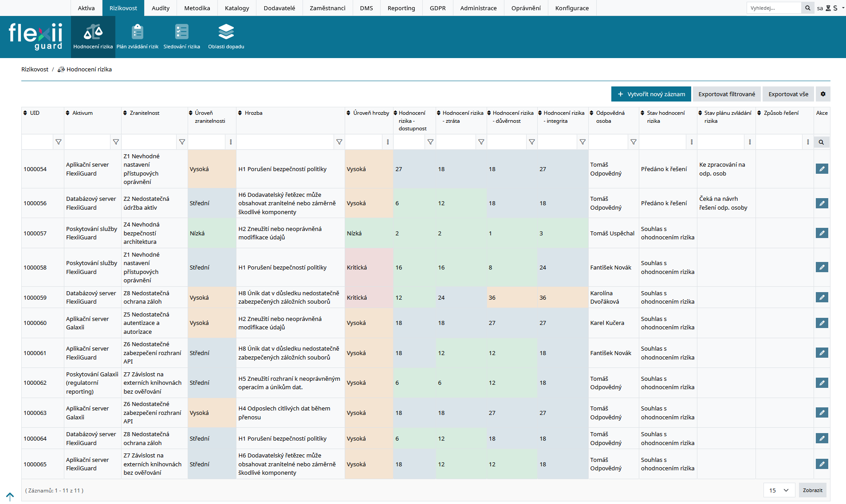Open Stav hodnocení rizika filter options

click(692, 142)
